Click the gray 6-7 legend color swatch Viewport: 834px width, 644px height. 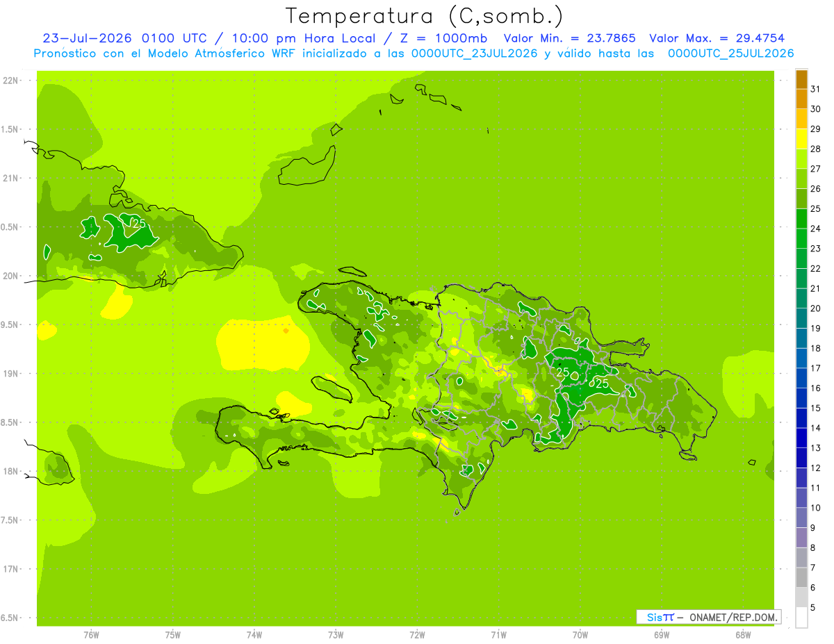[801, 577]
